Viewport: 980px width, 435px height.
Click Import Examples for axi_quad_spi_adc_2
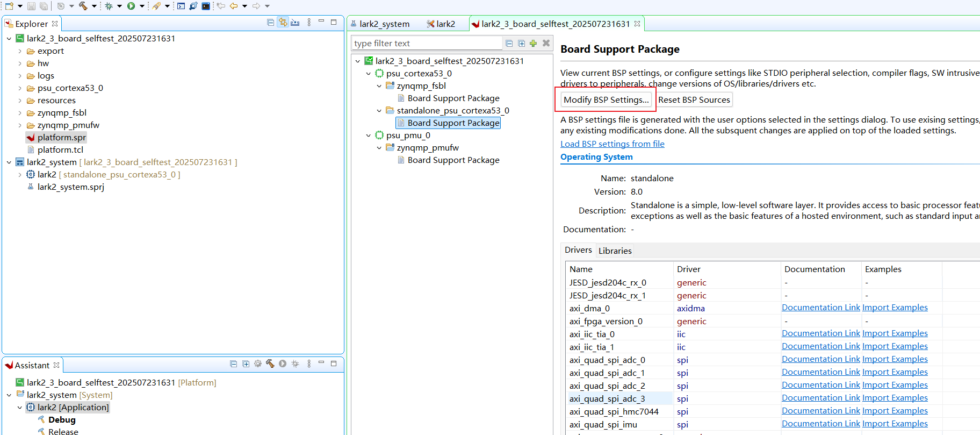[x=895, y=385]
